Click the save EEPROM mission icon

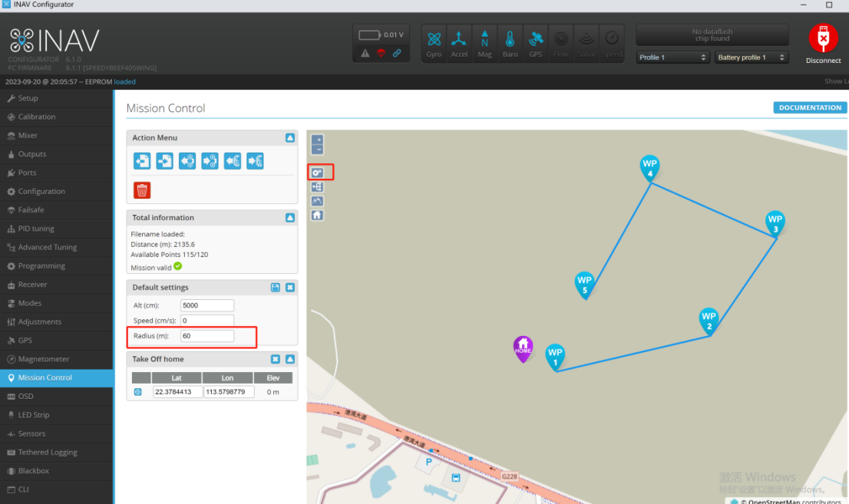tap(255, 161)
